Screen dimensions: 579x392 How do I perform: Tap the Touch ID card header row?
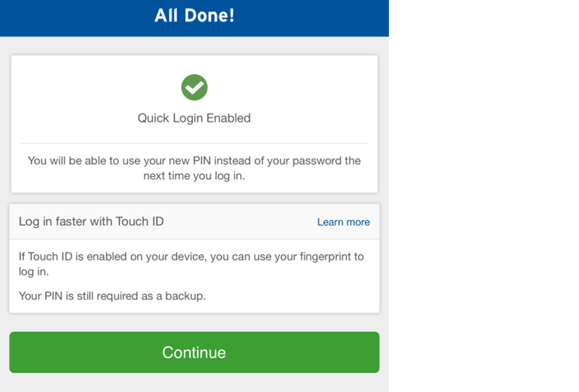click(x=194, y=222)
